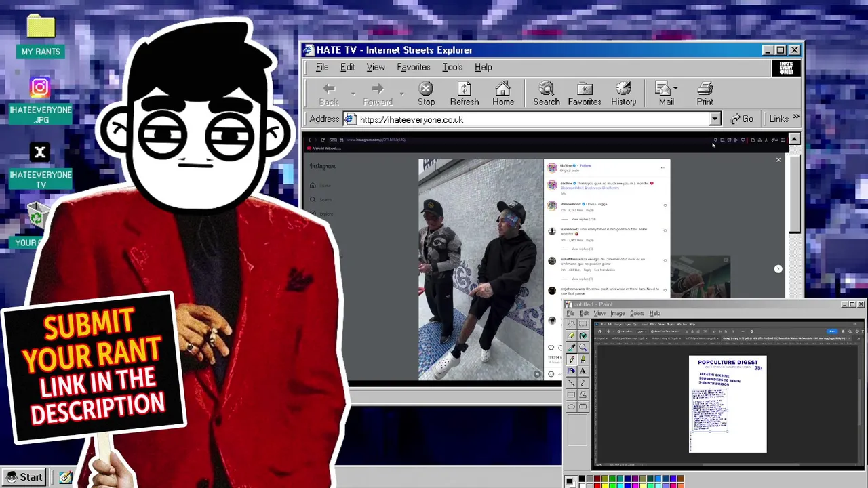Open the Address bar dropdown list
Image resolution: width=868 pixels, height=488 pixels.
pos(715,119)
